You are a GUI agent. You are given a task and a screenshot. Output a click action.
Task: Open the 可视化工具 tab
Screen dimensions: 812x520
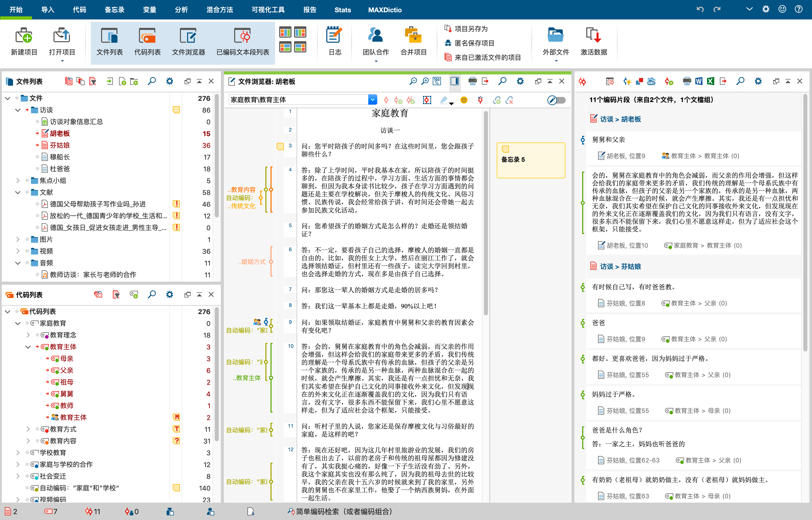[x=268, y=10]
